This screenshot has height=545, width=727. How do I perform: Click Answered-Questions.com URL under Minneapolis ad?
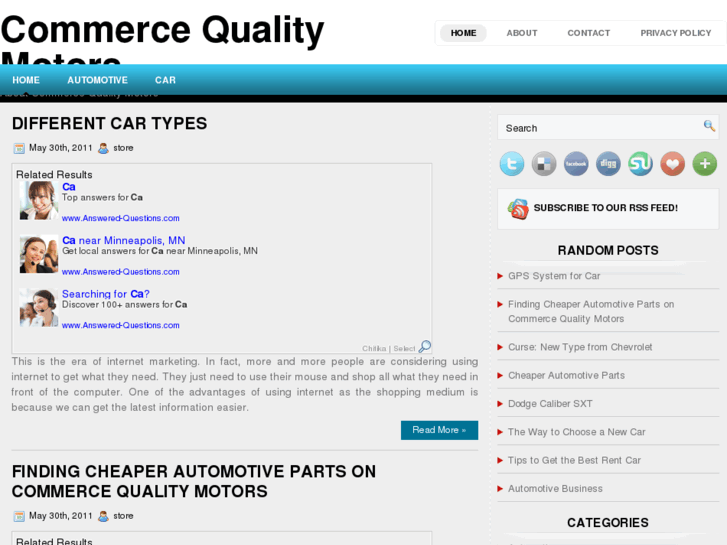point(121,272)
